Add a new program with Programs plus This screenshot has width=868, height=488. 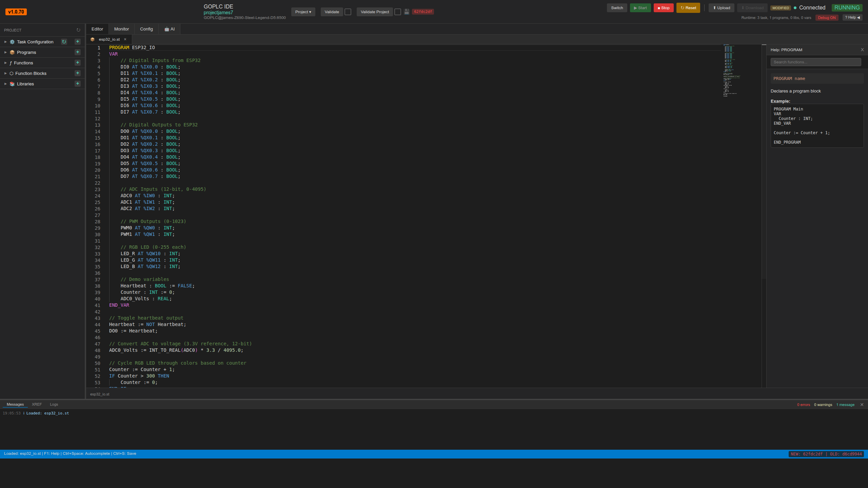78,52
